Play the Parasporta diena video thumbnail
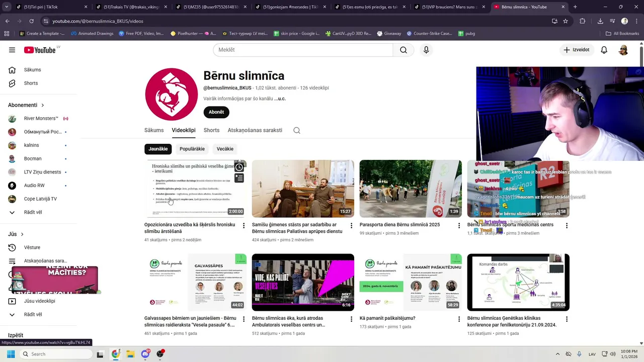644x362 pixels. point(411,189)
